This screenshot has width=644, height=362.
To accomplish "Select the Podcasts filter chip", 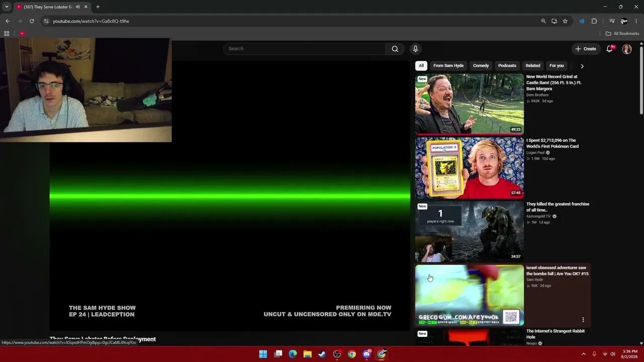I will [507, 66].
